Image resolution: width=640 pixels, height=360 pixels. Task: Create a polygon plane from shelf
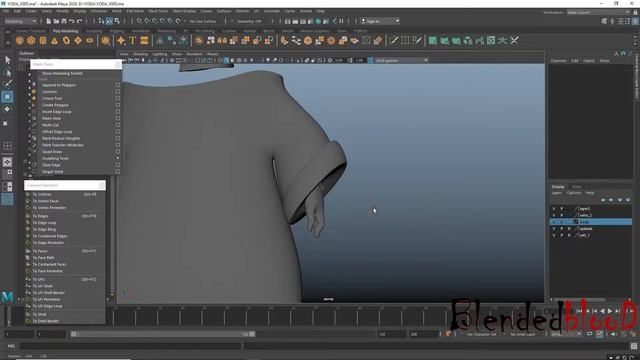78,40
